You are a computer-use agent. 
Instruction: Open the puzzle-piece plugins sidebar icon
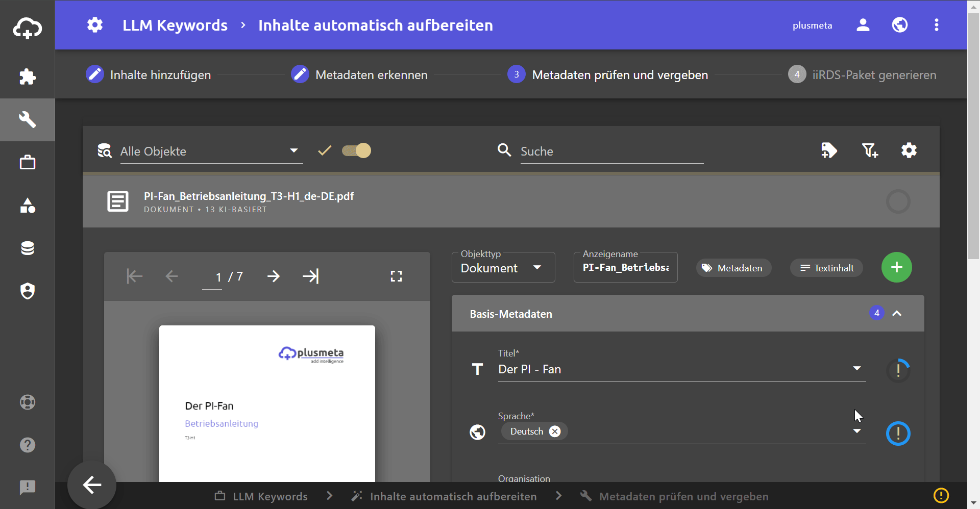pyautogui.click(x=28, y=77)
